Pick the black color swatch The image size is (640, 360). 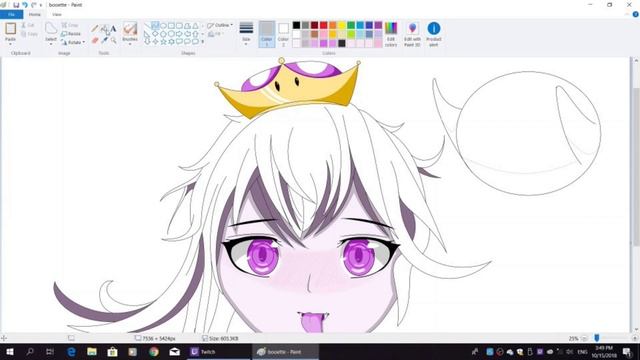tap(296, 25)
